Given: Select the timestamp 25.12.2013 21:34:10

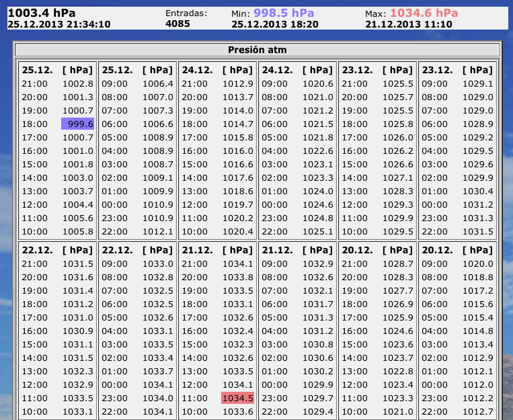Looking at the screenshot, I should (59, 24).
